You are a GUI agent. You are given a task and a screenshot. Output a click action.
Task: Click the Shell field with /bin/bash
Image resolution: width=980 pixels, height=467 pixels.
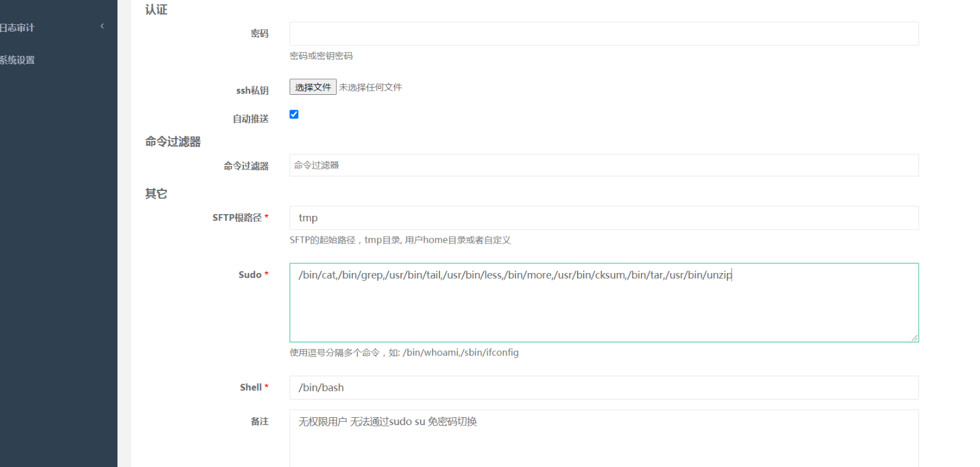[x=604, y=387]
